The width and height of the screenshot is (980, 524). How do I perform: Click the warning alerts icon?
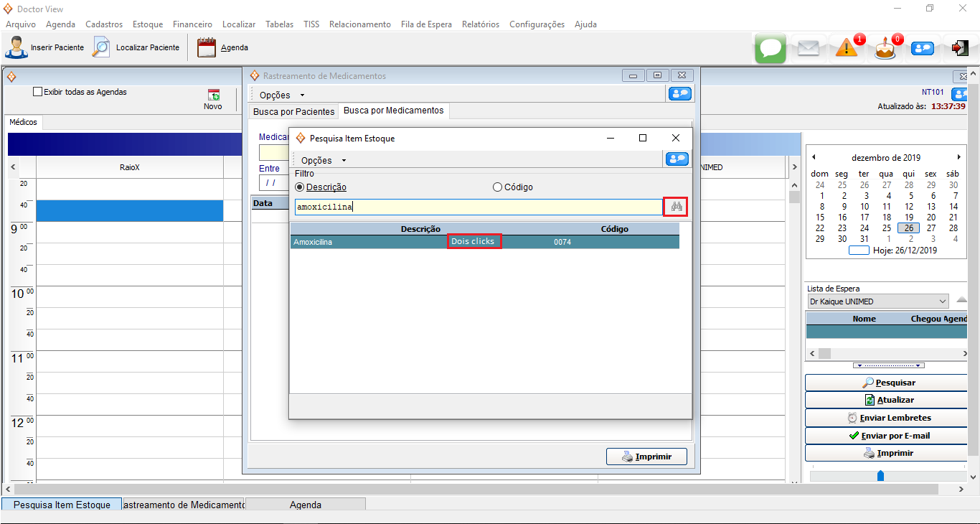point(847,48)
